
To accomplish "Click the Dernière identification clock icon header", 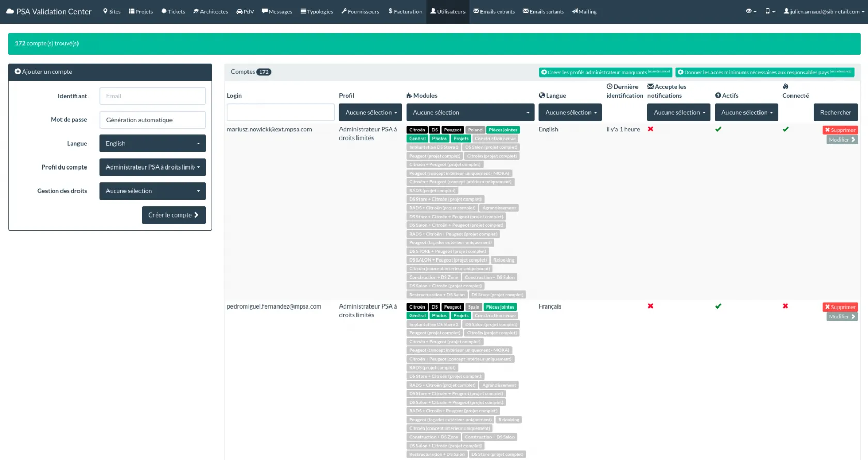I will coord(609,87).
